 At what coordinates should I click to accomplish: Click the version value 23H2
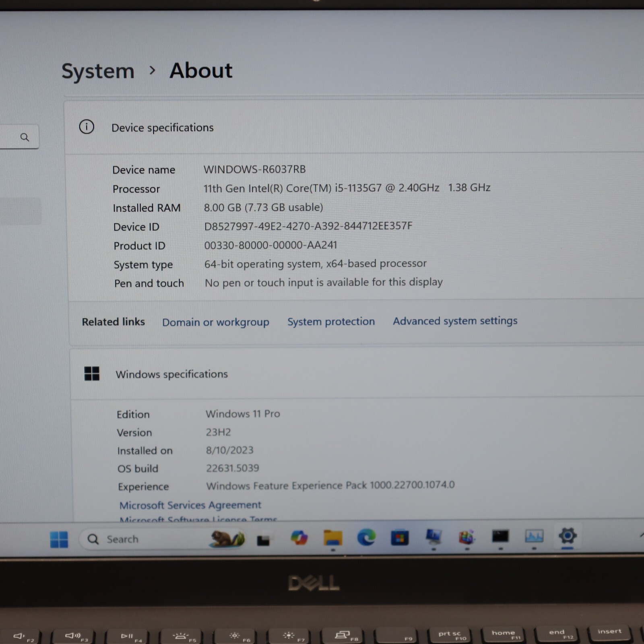click(x=218, y=432)
